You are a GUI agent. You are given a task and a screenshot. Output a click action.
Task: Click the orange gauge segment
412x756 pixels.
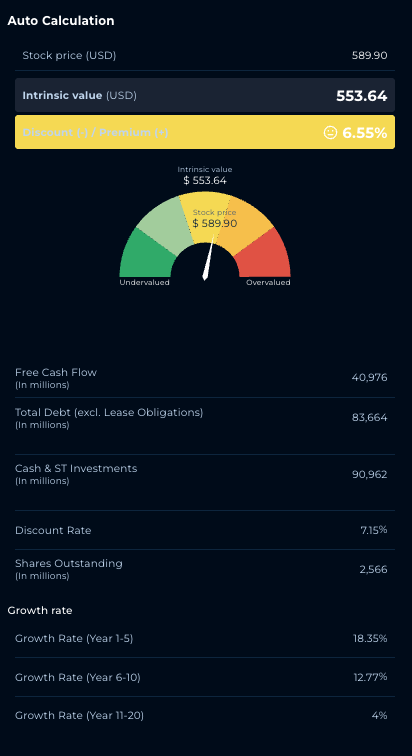(246, 221)
